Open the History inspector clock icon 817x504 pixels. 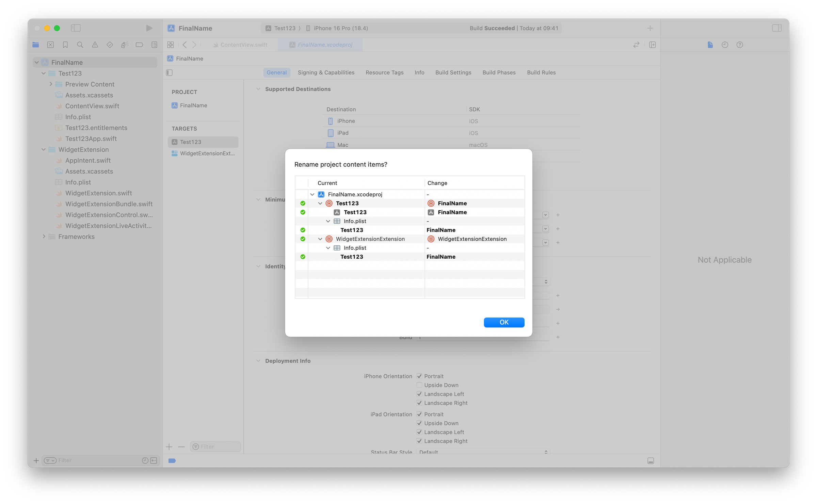(725, 45)
